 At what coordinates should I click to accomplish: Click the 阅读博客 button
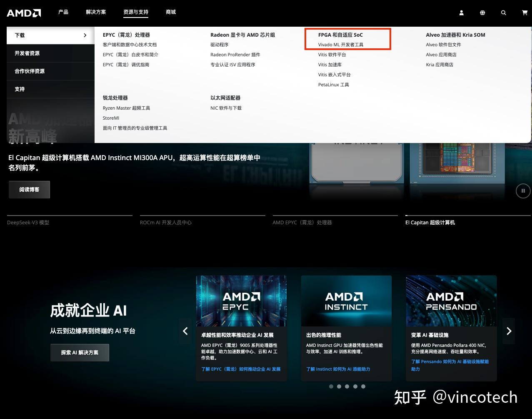coord(29,189)
